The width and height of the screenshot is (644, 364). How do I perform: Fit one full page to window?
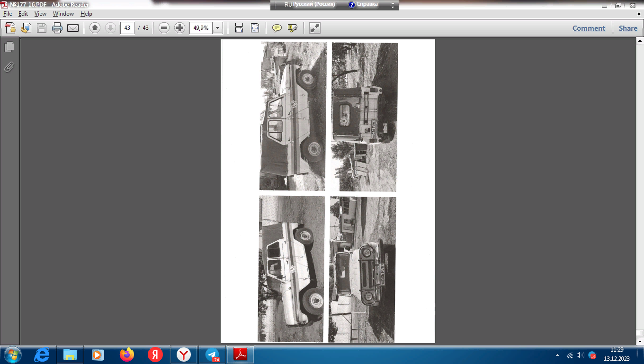(255, 28)
